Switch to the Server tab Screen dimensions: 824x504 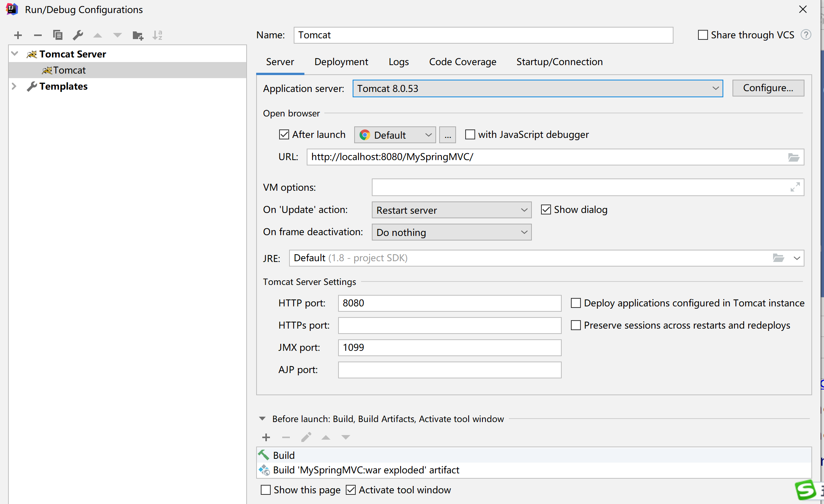tap(280, 62)
